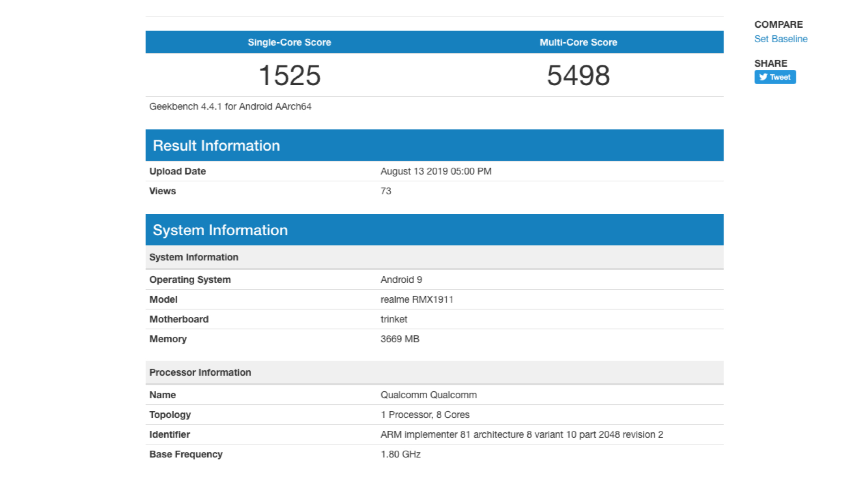Click the COMPARE sidebar heading

(x=778, y=25)
